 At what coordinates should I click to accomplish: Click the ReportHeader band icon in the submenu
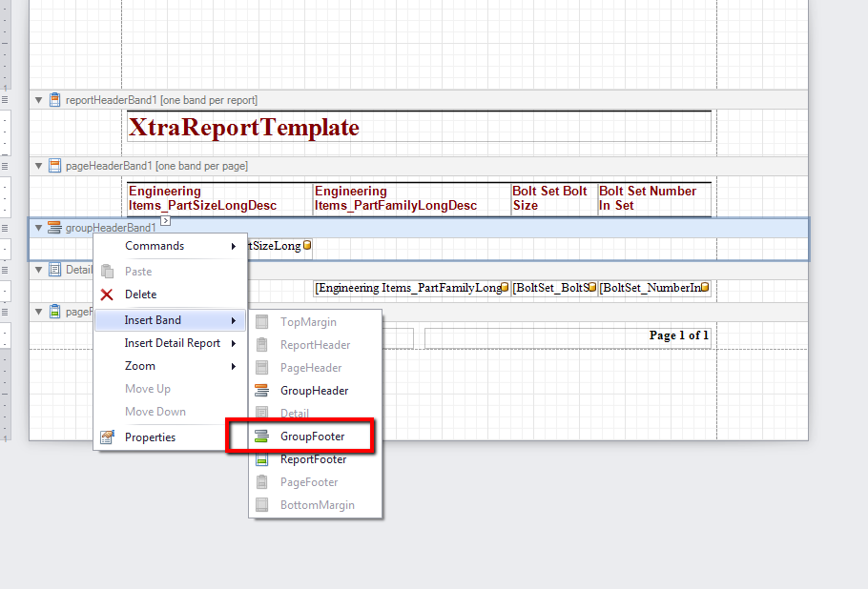click(x=262, y=344)
